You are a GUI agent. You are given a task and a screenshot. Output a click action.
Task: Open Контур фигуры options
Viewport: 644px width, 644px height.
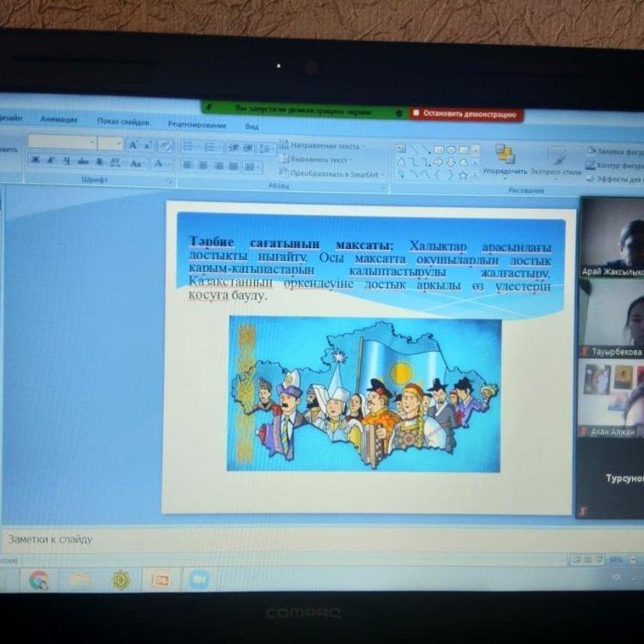tap(615, 165)
